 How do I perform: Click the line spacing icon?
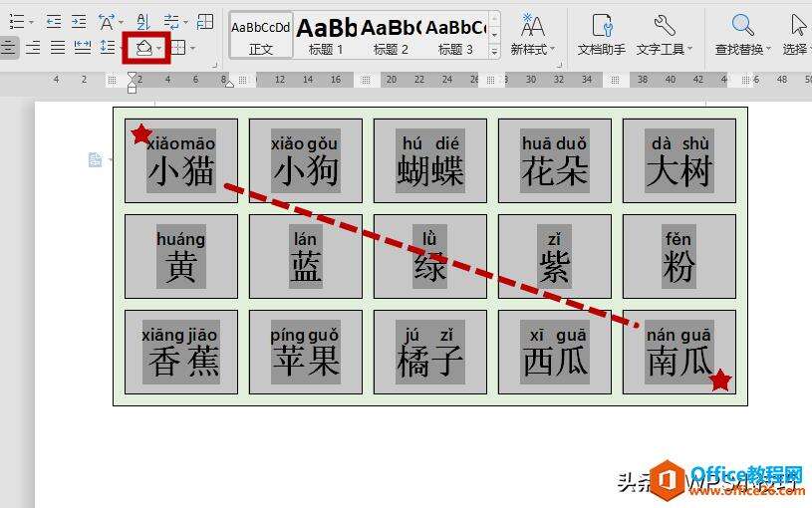(108, 48)
